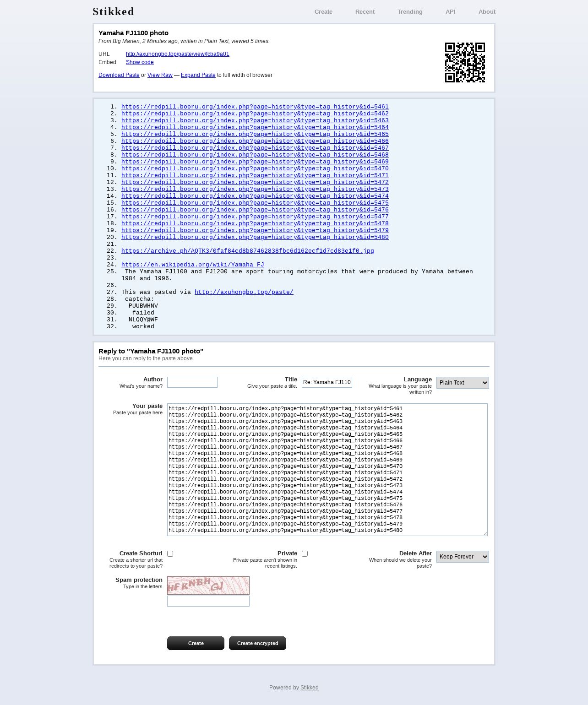Image resolution: width=588 pixels, height=705 pixels.
Task: Open the Delete After dropdown showing Keep Forever
Action: coord(463,557)
